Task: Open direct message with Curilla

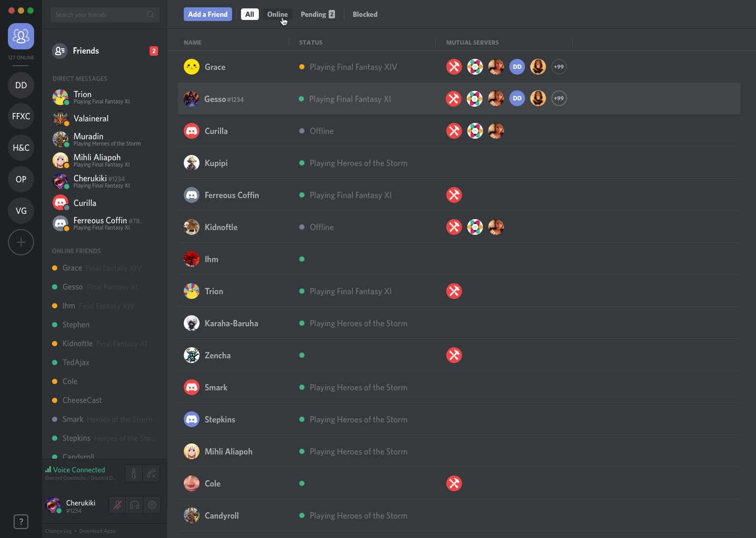Action: (105, 202)
